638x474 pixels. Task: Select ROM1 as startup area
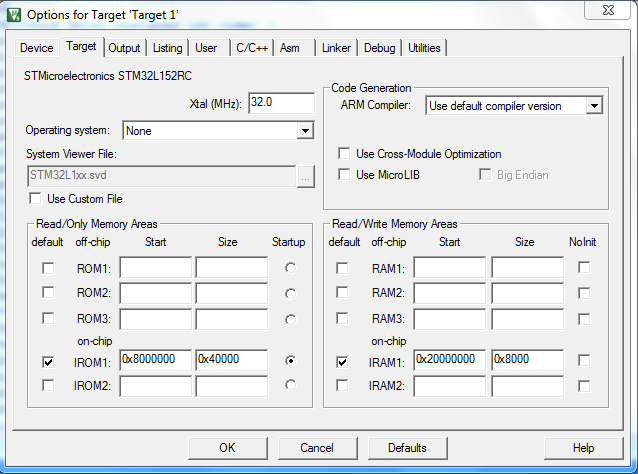(291, 268)
